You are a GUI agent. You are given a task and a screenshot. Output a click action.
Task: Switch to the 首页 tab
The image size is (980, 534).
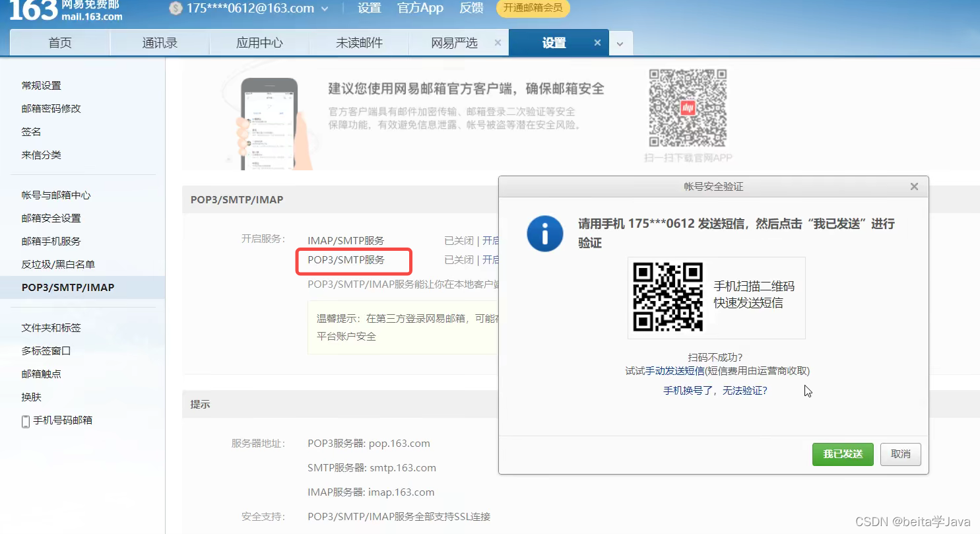pyautogui.click(x=60, y=43)
